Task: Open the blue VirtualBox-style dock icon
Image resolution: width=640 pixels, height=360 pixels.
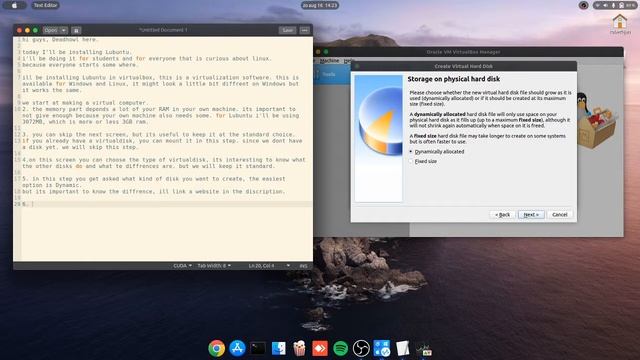Action: click(382, 349)
